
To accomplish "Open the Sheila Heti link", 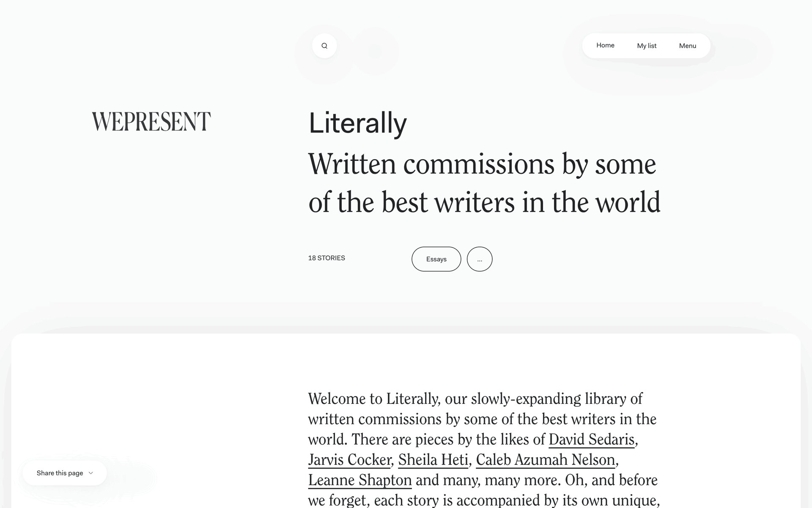I will [x=433, y=460].
